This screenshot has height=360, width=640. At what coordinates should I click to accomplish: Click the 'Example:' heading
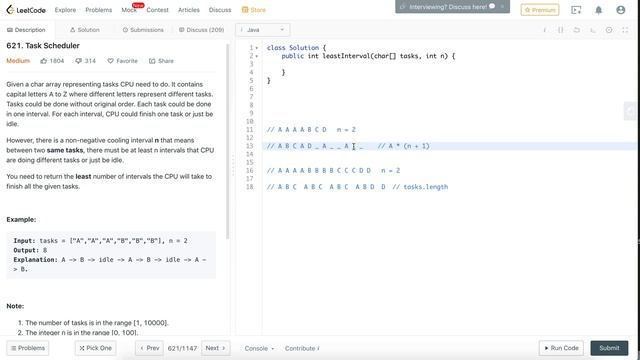pyautogui.click(x=21, y=220)
